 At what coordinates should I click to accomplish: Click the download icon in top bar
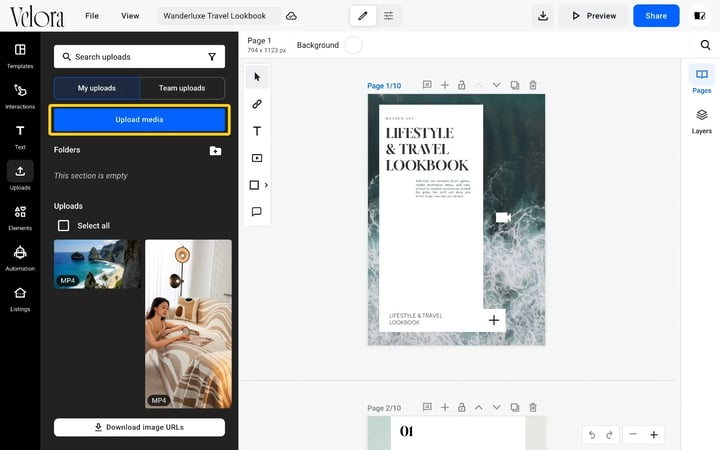(x=543, y=16)
